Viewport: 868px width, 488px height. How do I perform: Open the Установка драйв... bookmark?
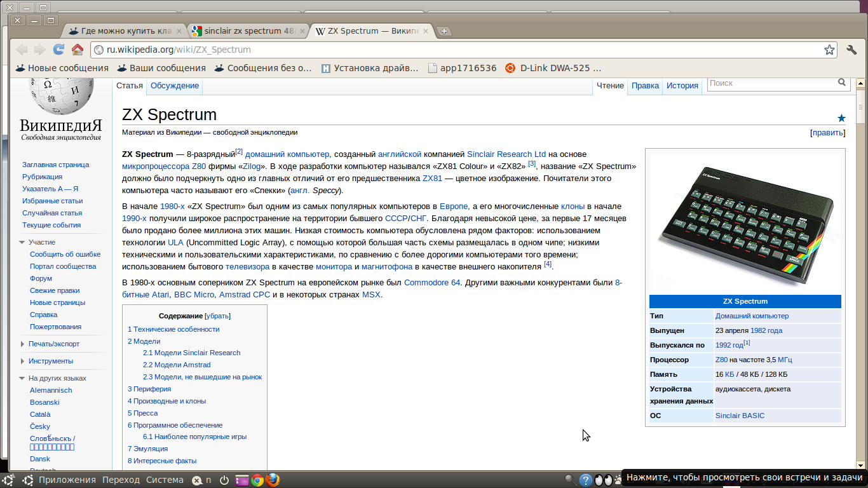pos(370,68)
